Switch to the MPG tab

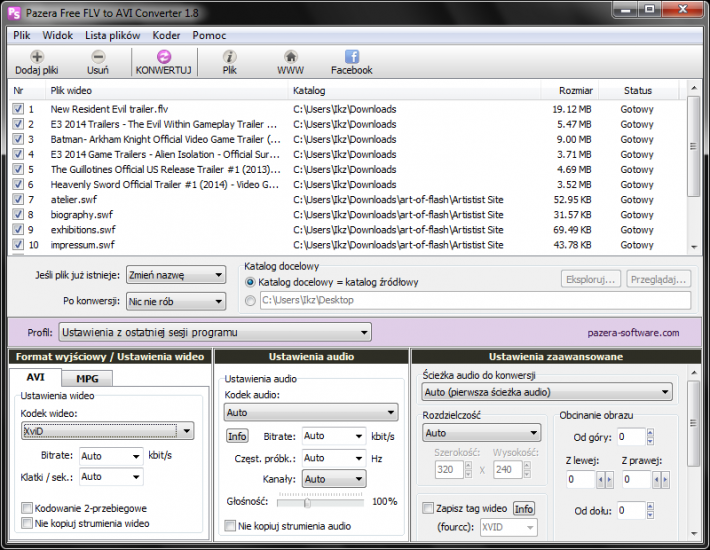click(87, 379)
